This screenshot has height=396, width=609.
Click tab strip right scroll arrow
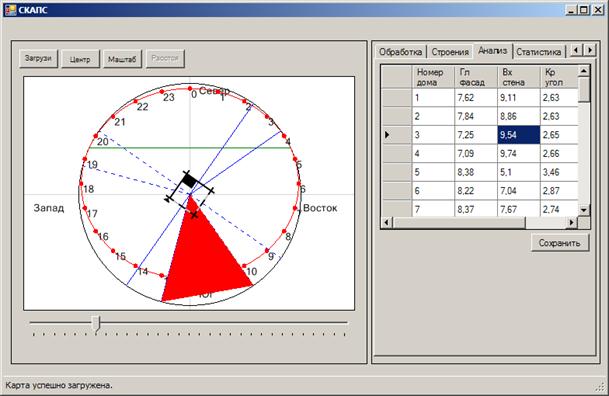coord(590,50)
